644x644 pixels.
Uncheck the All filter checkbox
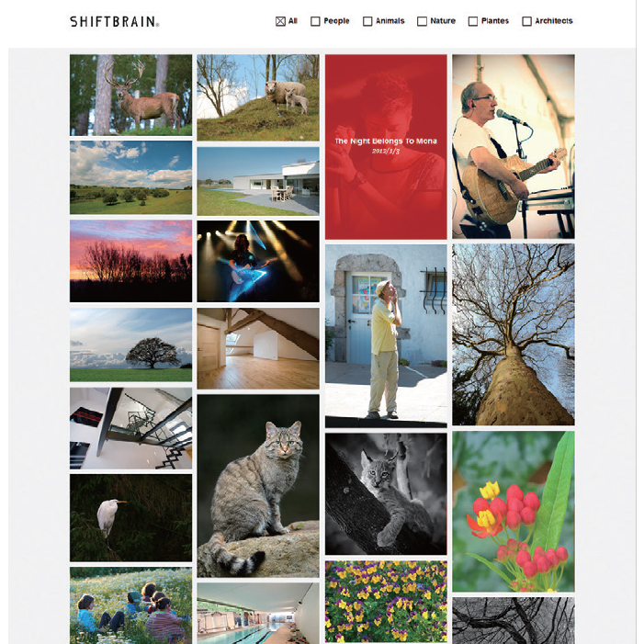(280, 21)
